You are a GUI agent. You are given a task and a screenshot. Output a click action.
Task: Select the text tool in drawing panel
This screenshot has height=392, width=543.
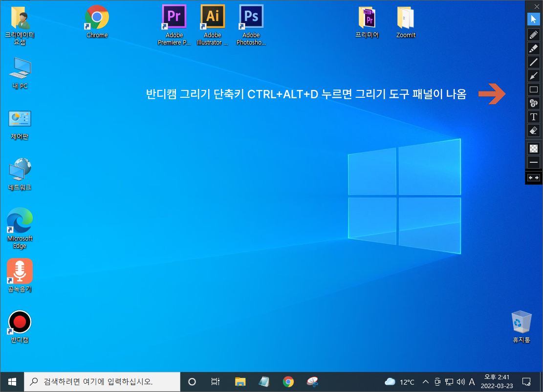(534, 117)
